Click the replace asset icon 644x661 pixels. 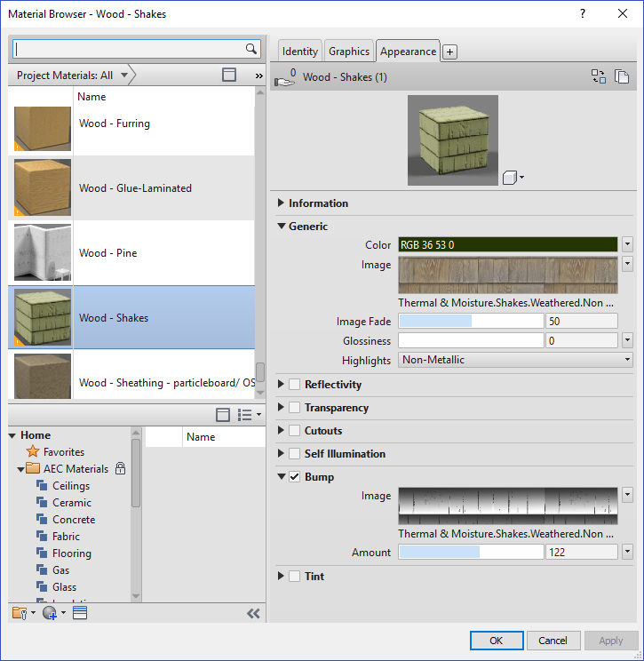(x=599, y=77)
